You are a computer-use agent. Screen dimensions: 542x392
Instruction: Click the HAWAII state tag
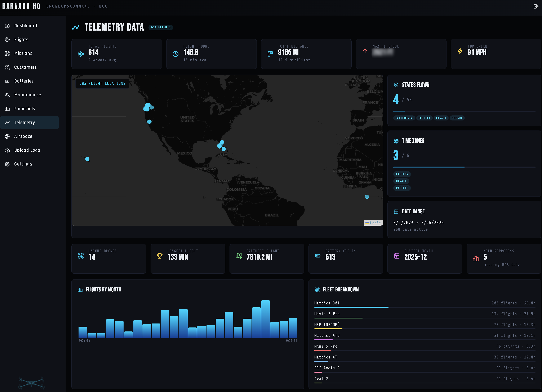click(x=441, y=118)
